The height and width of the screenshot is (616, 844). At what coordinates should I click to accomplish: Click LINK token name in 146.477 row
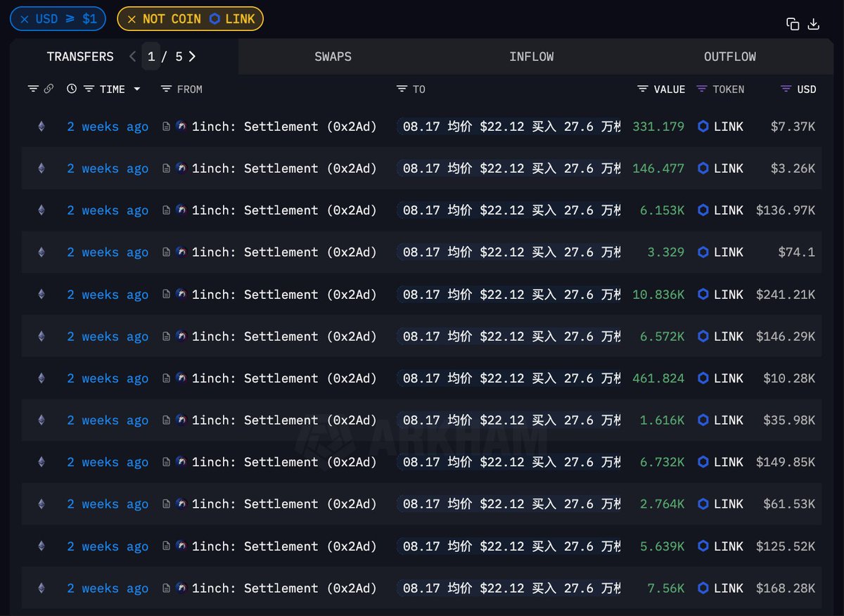(729, 169)
